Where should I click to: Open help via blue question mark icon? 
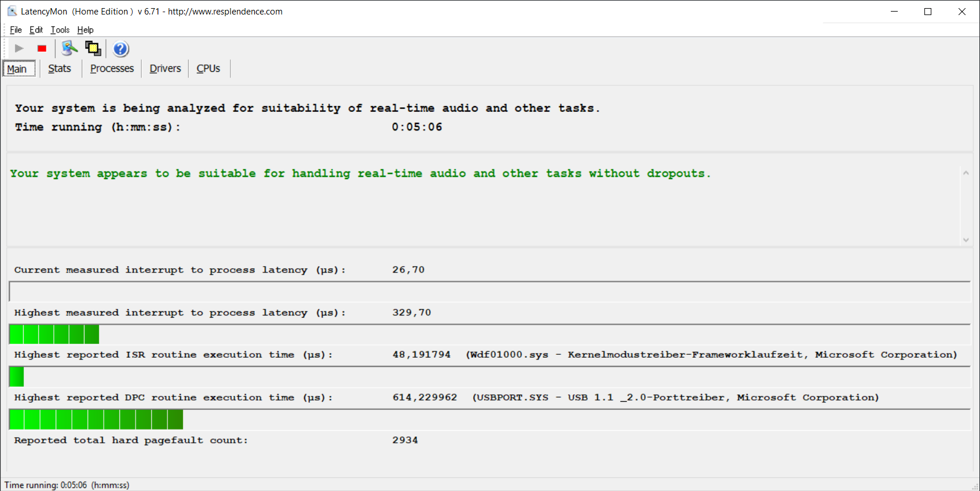point(120,49)
